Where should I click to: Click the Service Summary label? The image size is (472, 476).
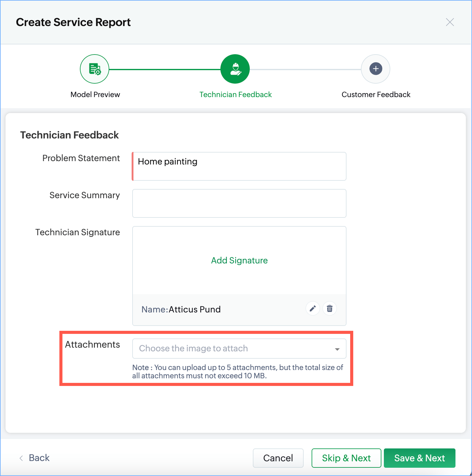[x=85, y=195]
